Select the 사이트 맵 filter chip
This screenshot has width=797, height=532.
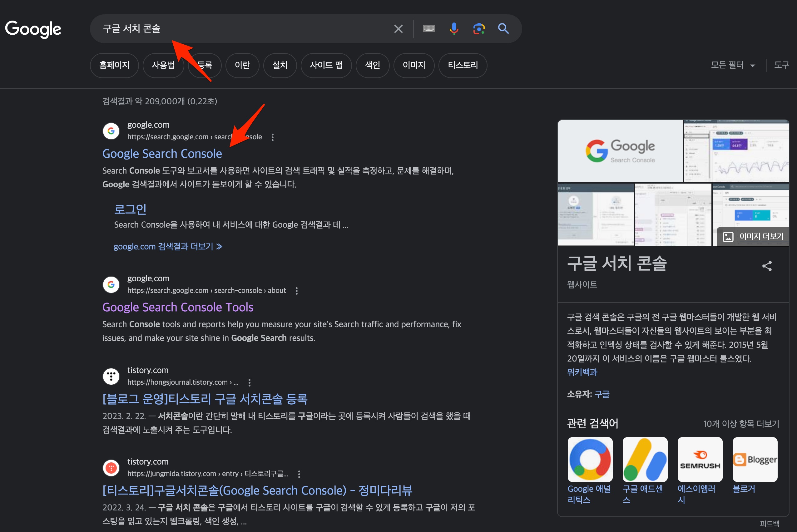pos(326,65)
